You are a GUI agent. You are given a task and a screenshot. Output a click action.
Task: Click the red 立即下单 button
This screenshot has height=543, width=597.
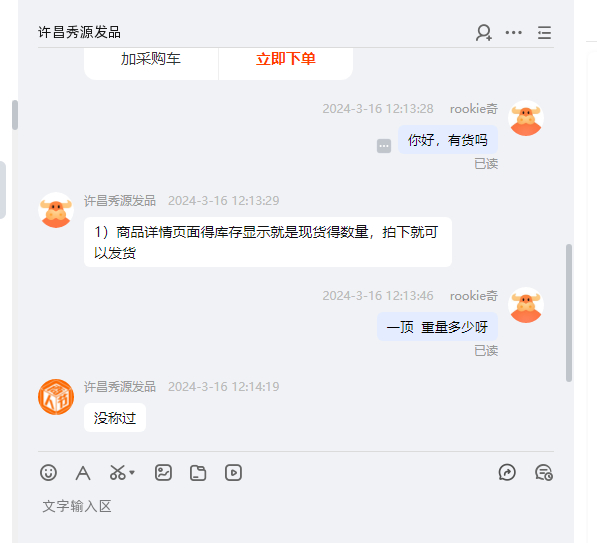click(x=286, y=60)
